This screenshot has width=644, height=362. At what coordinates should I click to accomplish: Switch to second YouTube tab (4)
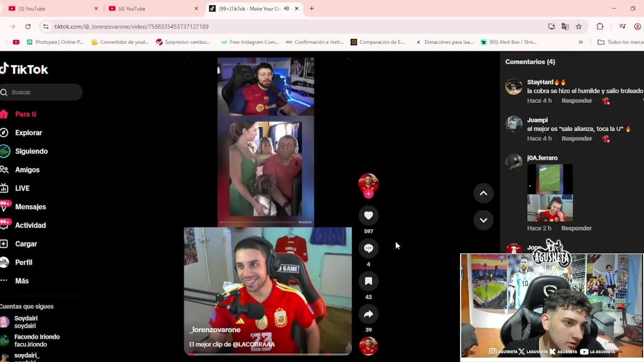tap(153, 9)
